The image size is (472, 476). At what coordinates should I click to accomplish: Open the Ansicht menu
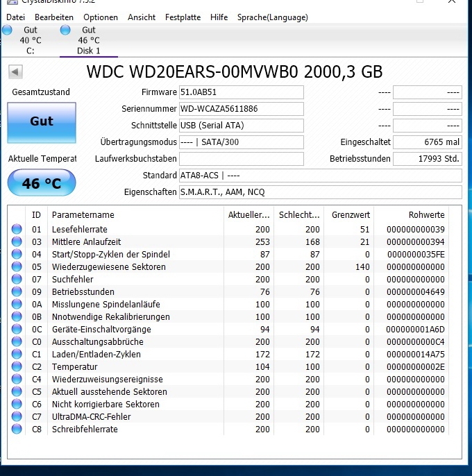point(142,17)
